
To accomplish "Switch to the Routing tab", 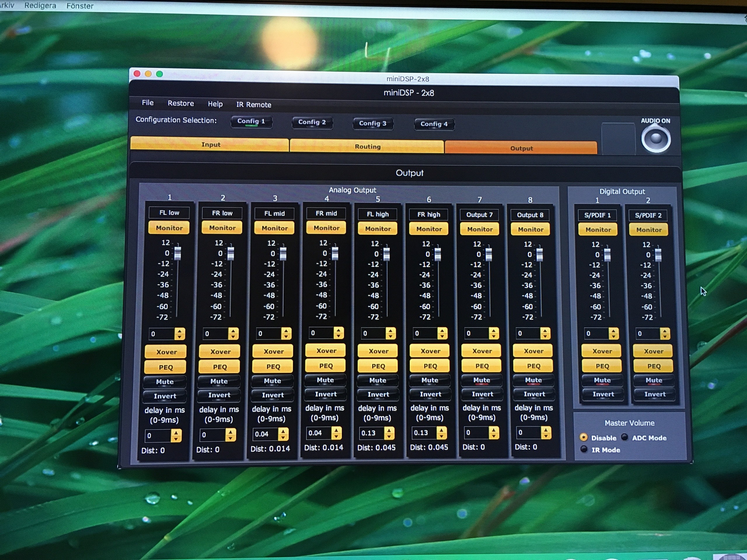I will (367, 146).
